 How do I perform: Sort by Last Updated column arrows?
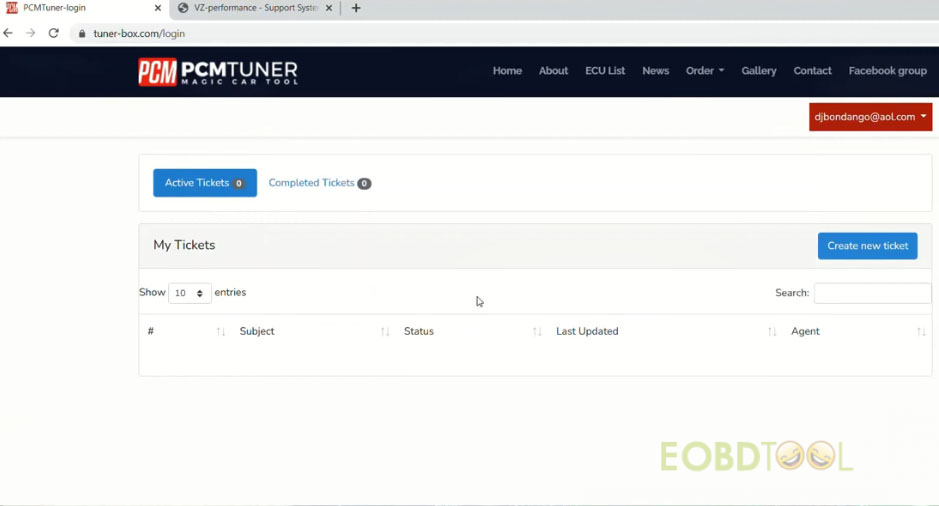click(x=772, y=332)
